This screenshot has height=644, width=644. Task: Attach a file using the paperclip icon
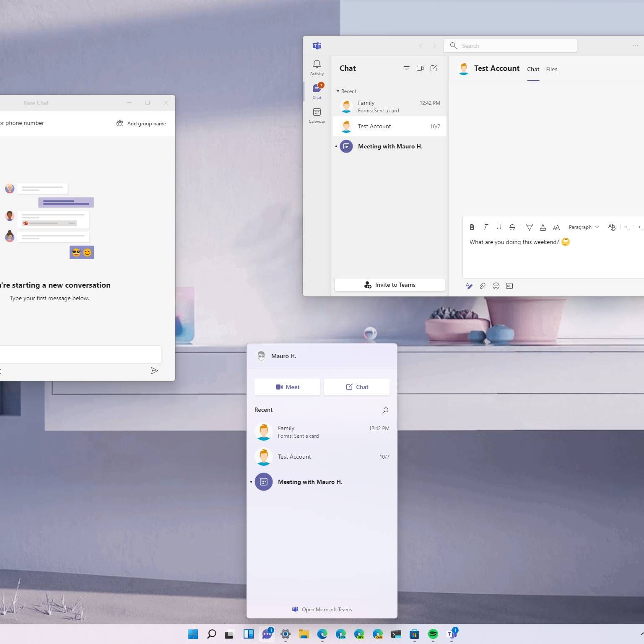[483, 286]
